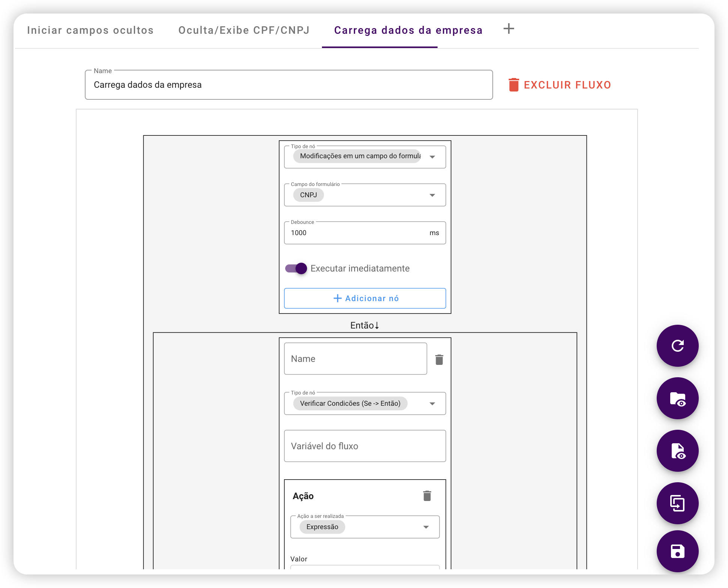Open the Campo do formulário CNPJ dropdown
728x588 pixels.
tap(365, 195)
